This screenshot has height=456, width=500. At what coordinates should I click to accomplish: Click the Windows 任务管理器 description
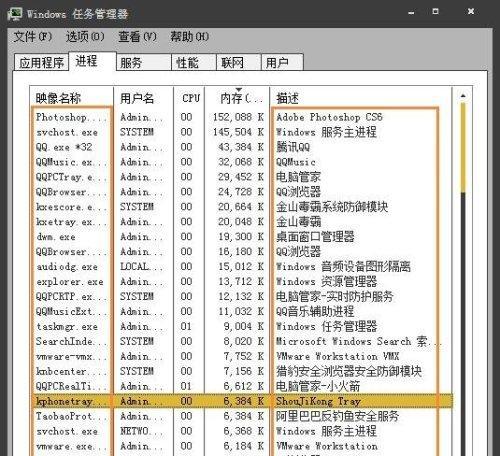(326, 326)
